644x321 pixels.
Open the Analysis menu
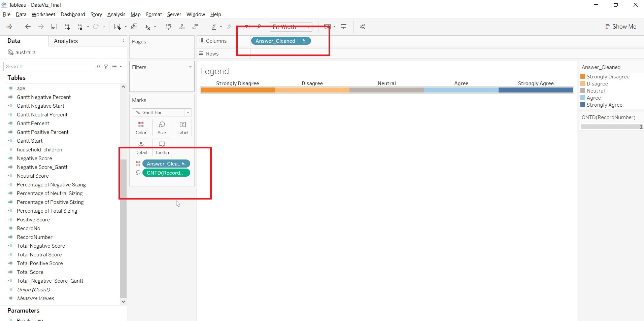116,14
